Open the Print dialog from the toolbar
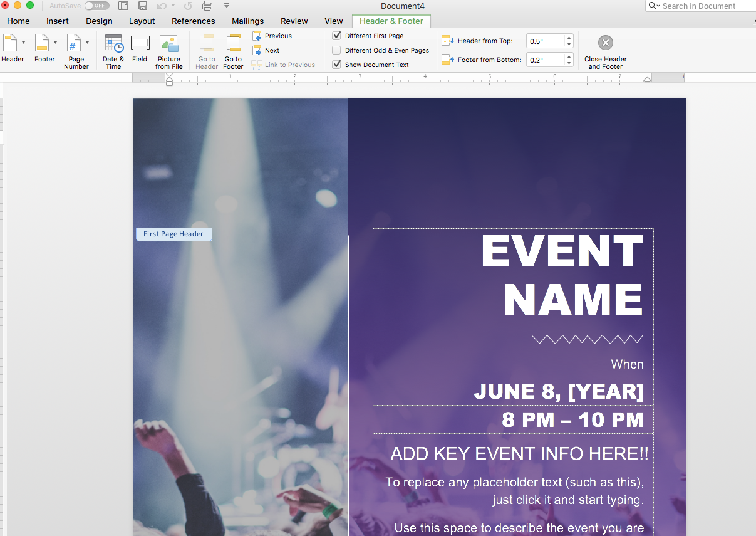Image resolution: width=756 pixels, height=536 pixels. [207, 6]
